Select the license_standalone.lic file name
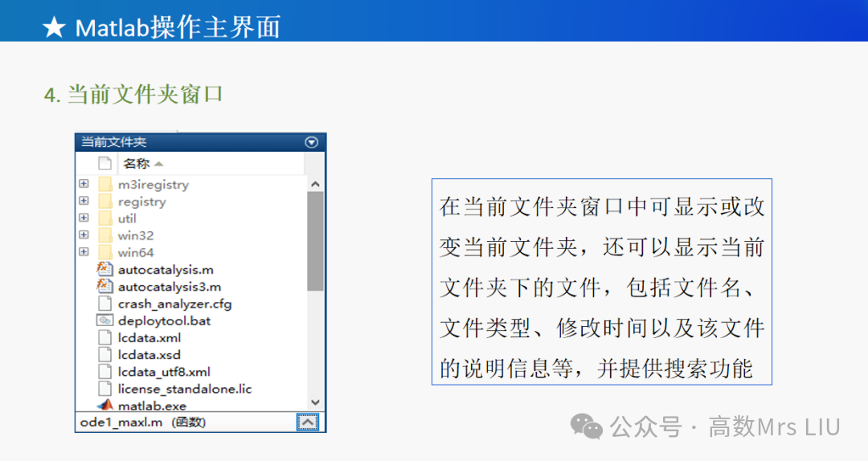 184,389
